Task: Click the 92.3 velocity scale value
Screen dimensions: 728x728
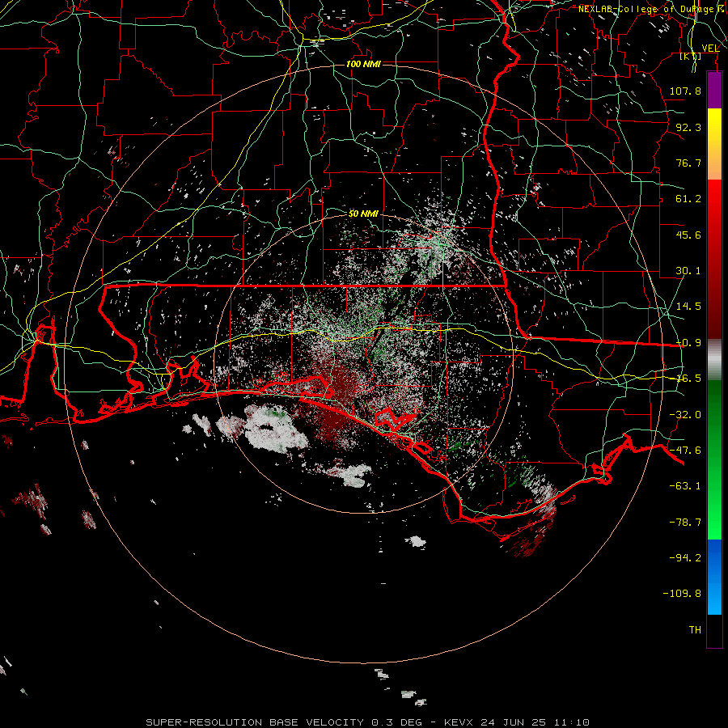Action: [x=688, y=127]
